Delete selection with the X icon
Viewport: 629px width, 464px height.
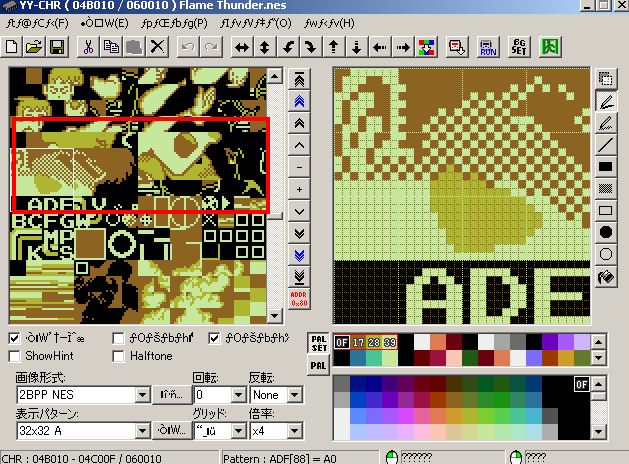click(157, 47)
